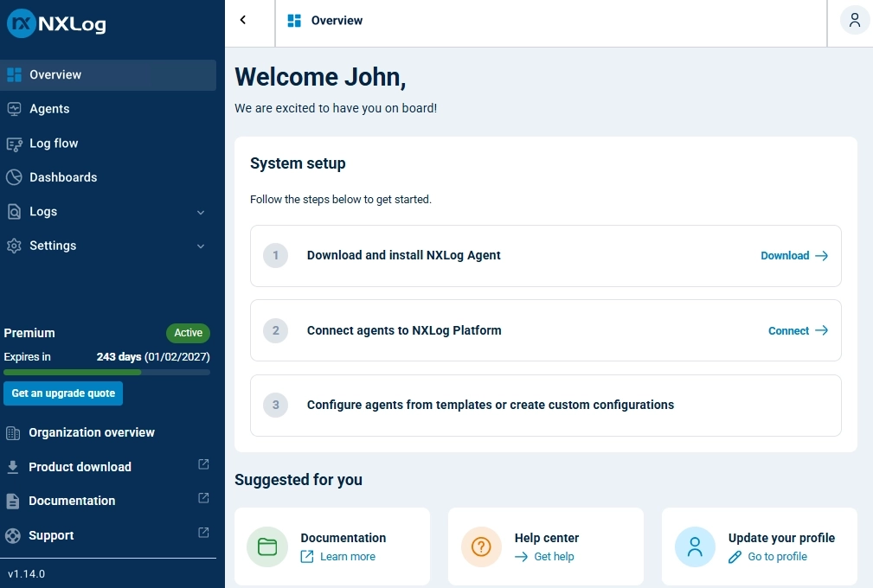Screen dimensions: 873x588
Task: Click external-link icon beside Support
Action: point(204,533)
